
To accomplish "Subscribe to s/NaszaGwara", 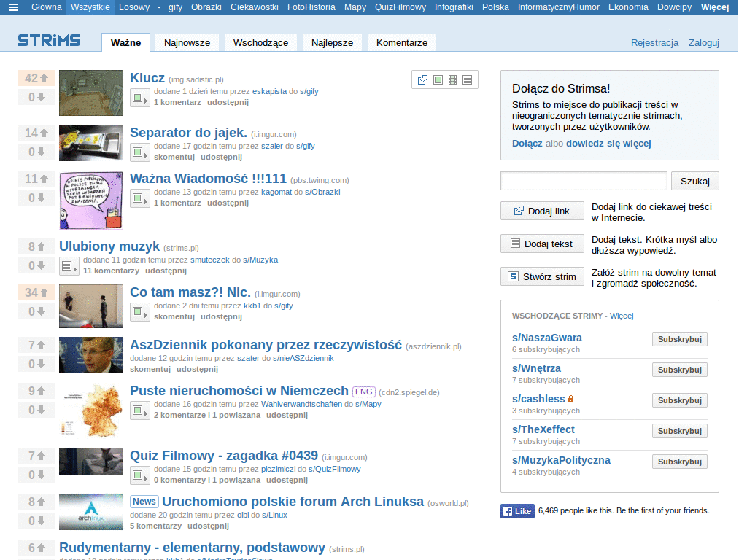I will pos(680,339).
